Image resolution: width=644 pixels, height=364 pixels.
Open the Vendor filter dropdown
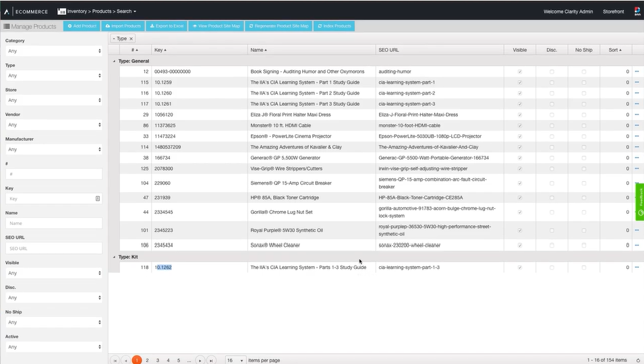[54, 125]
